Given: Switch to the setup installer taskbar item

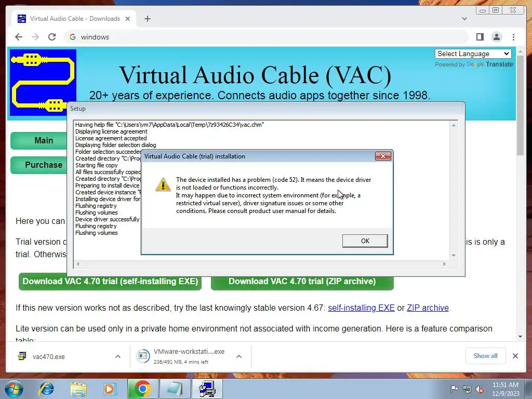Looking at the screenshot, I should (x=207, y=389).
